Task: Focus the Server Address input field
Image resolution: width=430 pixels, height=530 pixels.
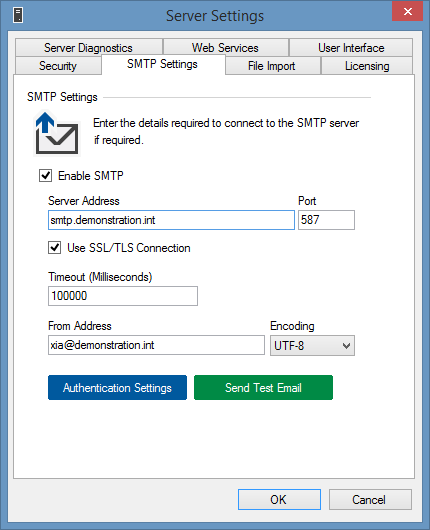Action: (171, 220)
